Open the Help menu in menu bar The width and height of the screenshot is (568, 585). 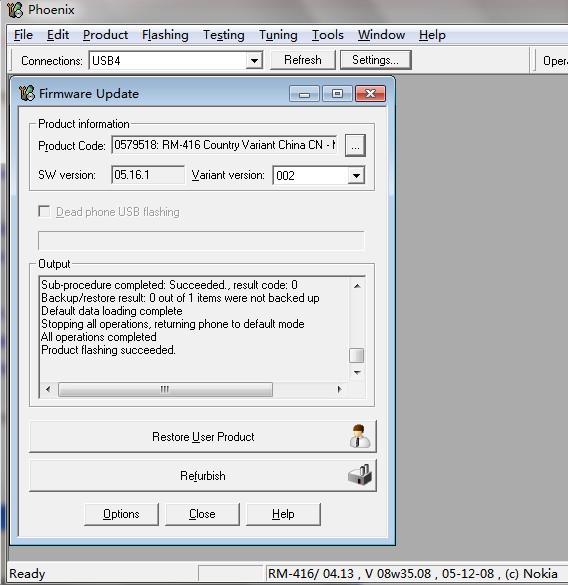point(432,35)
